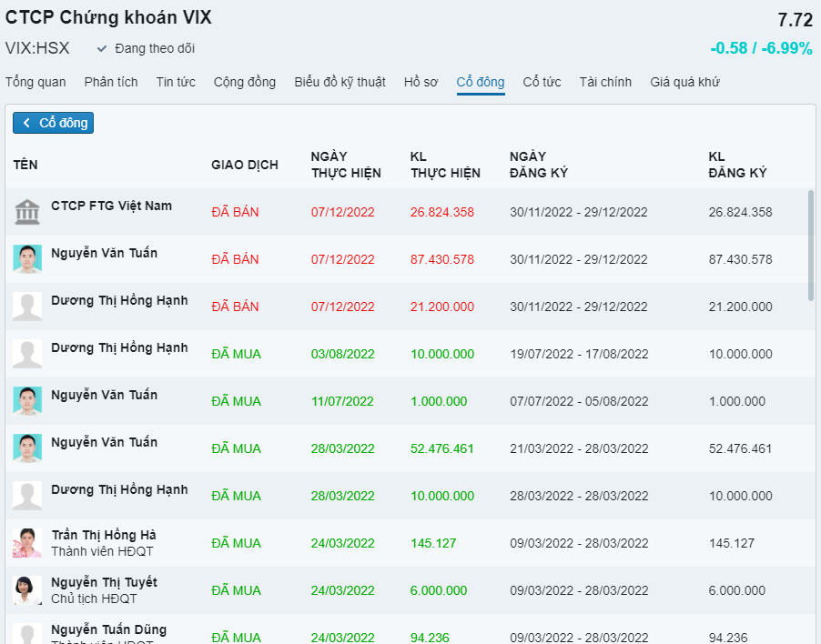Open Nguyễn Văn Tuấn name in 07/12/2022 row
Screen dimensions: 821x644
[104, 253]
